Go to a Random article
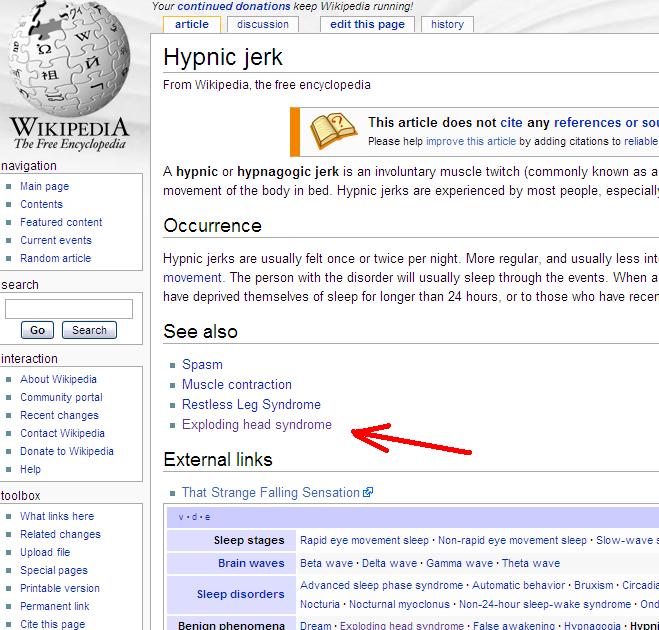659x630 pixels. click(x=55, y=258)
